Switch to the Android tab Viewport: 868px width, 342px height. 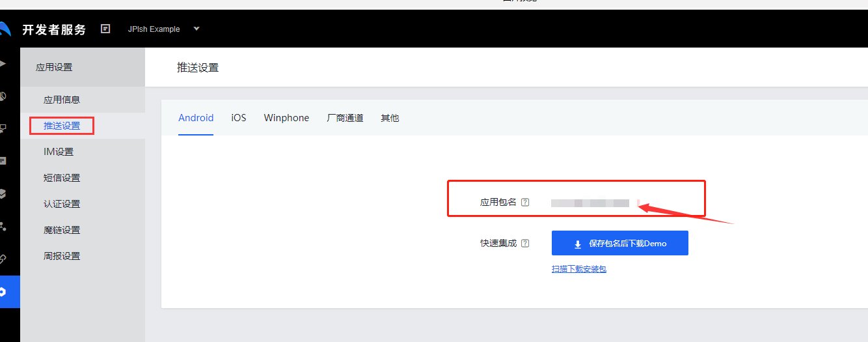click(x=196, y=118)
